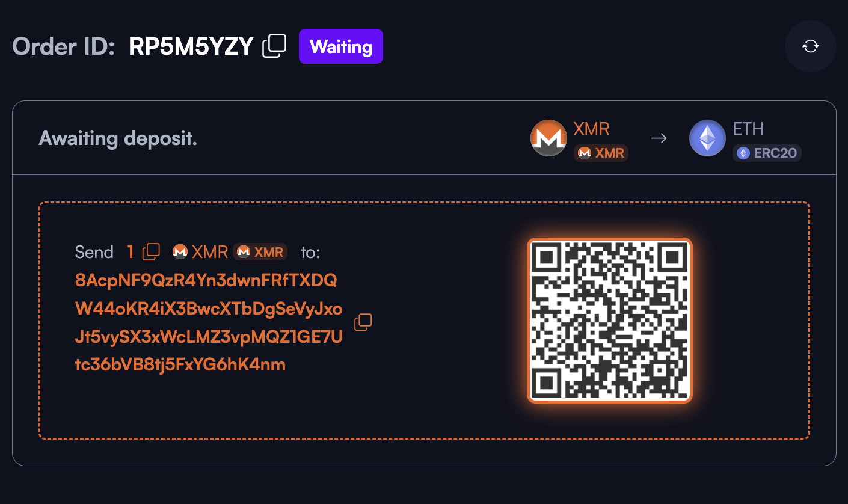The image size is (848, 504).
Task: Click the 'Awaiting deposit.' status text
Action: [118, 138]
